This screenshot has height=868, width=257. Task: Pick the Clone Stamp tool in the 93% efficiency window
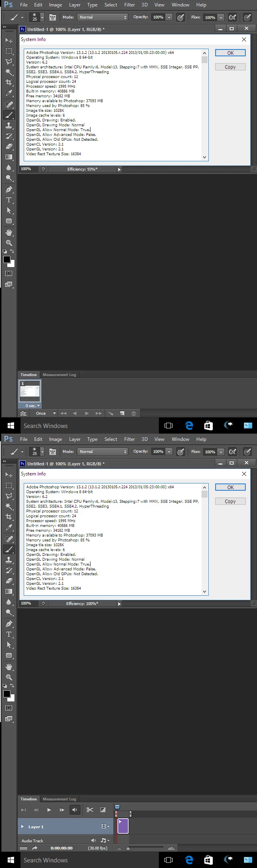pos(8,125)
